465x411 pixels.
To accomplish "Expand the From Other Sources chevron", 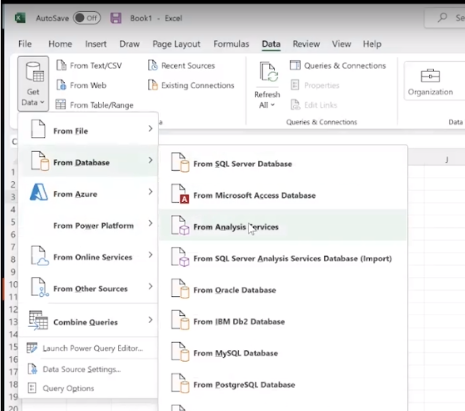I will [150, 286].
